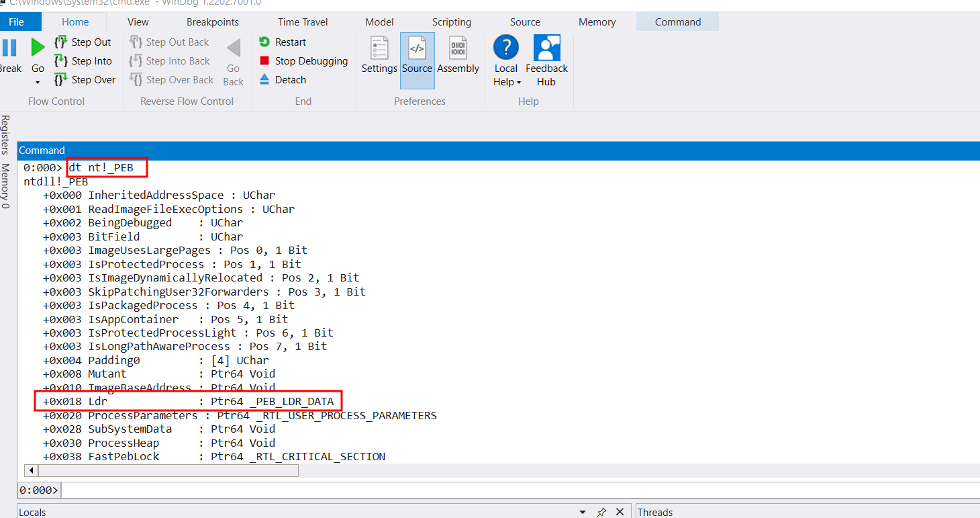Open the Feedback Hub
Image resolution: width=980 pixels, height=518 pixels.
click(x=546, y=61)
